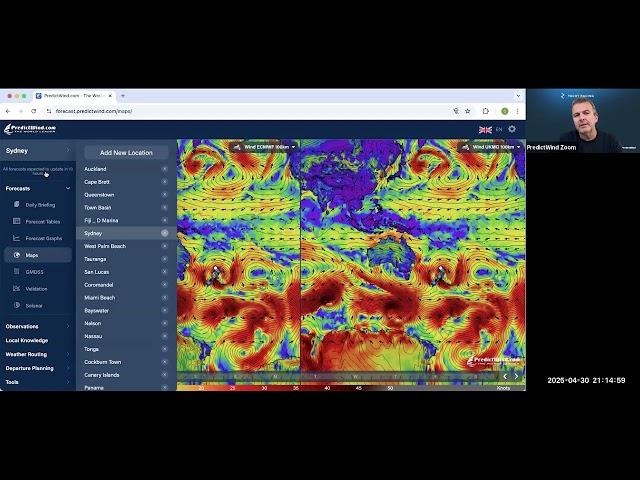This screenshot has width=640, height=480.
Task: Expand the Observations section
Action: 38,327
